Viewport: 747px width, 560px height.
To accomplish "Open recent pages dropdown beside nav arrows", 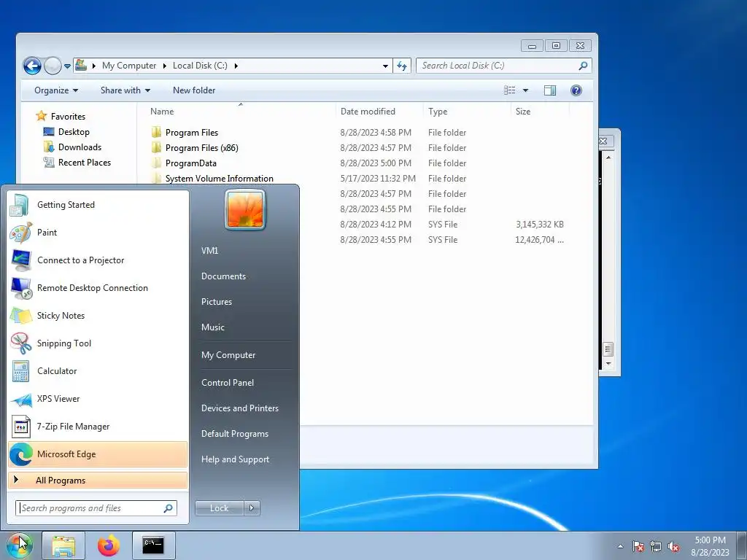I will [67, 66].
